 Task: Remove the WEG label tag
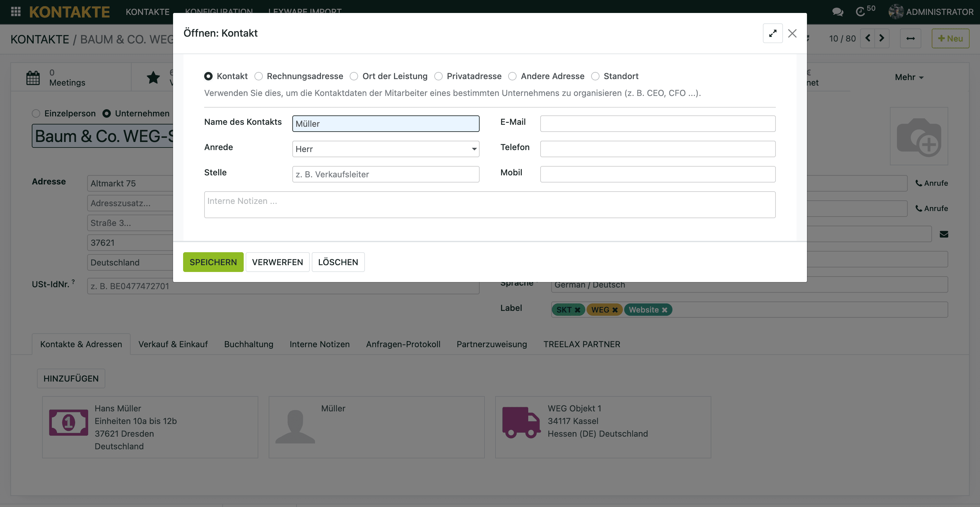[x=615, y=310]
